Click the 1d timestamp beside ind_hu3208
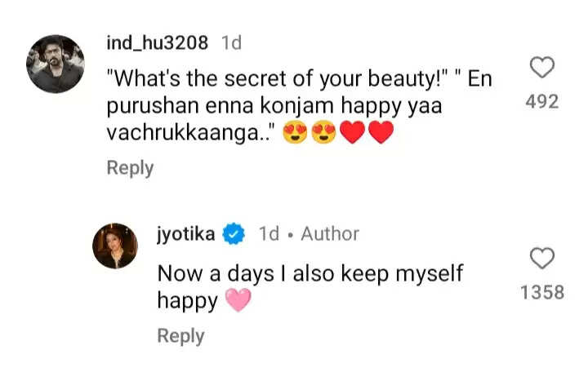This screenshot has width=588, height=372. [x=231, y=42]
